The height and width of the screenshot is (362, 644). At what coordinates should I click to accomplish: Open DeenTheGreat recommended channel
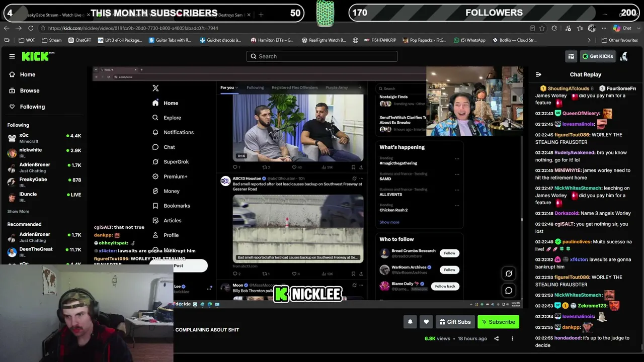44,251
